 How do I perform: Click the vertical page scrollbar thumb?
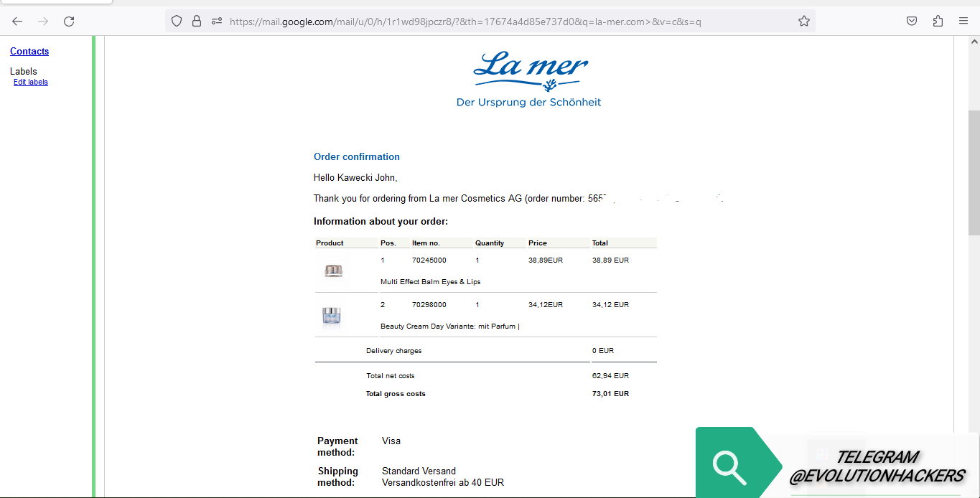tap(974, 172)
